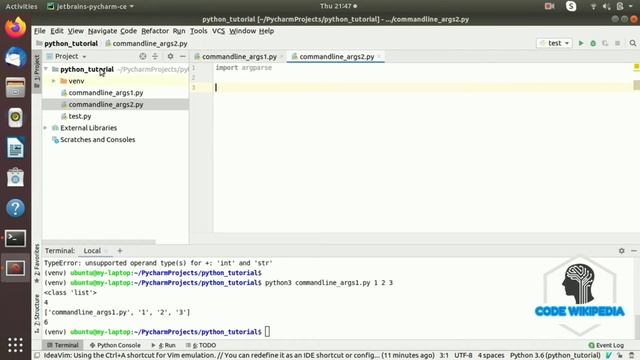Open Firefox from the Ubuntu dock
The width and height of the screenshot is (640, 360).
16,28
